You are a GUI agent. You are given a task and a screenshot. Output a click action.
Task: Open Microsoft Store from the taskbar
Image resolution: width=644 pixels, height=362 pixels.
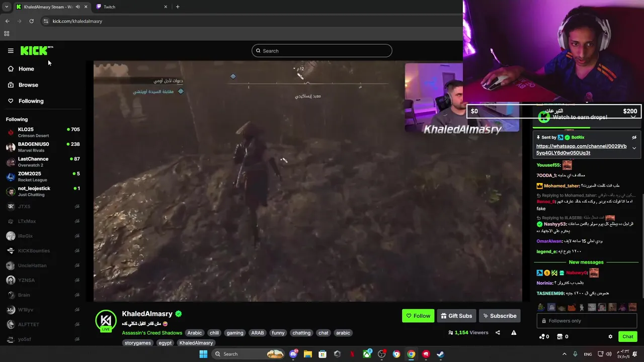(x=323, y=354)
